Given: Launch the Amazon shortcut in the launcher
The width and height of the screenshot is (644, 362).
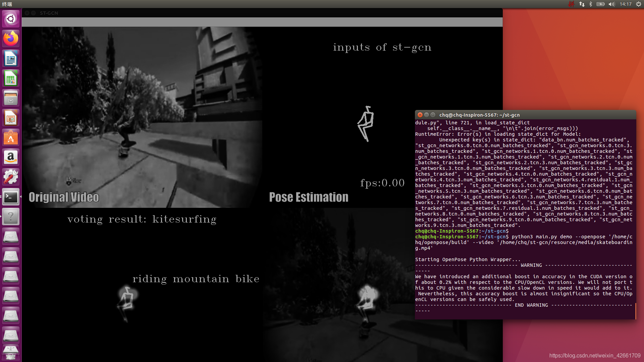Looking at the screenshot, I should (11, 157).
